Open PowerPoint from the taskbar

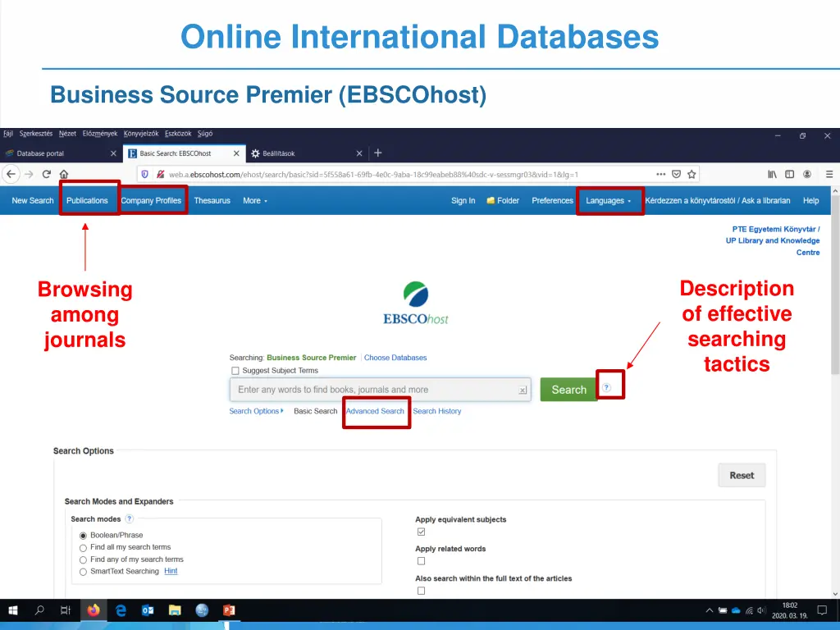[229, 610]
